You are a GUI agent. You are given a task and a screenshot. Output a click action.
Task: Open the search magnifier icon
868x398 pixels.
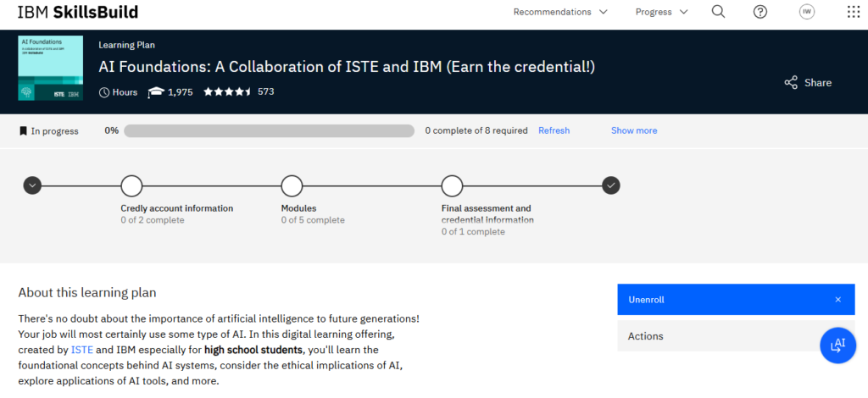click(718, 12)
